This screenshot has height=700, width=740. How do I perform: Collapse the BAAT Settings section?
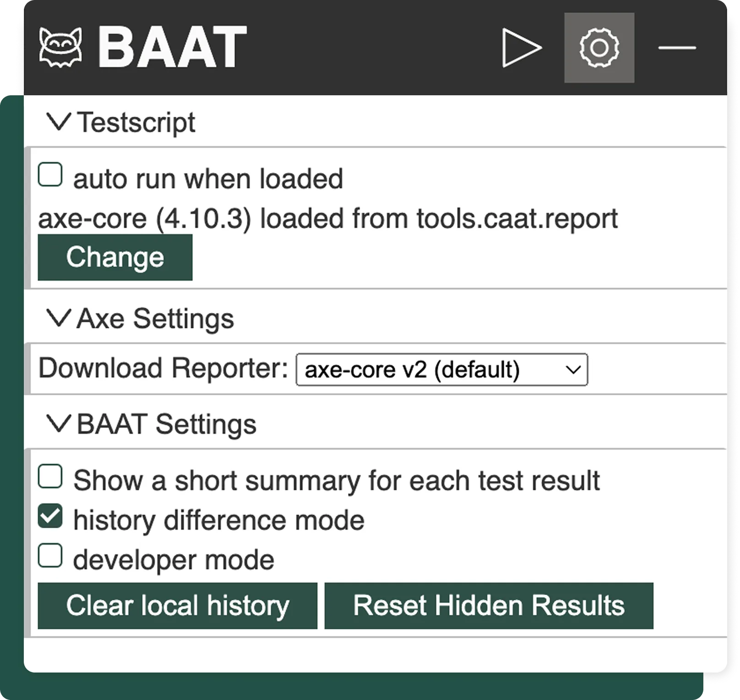pos(152,424)
